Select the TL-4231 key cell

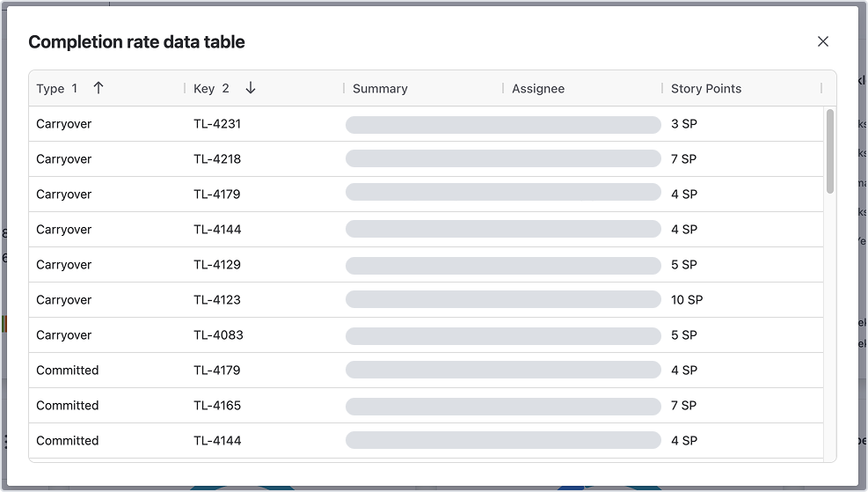tap(217, 124)
